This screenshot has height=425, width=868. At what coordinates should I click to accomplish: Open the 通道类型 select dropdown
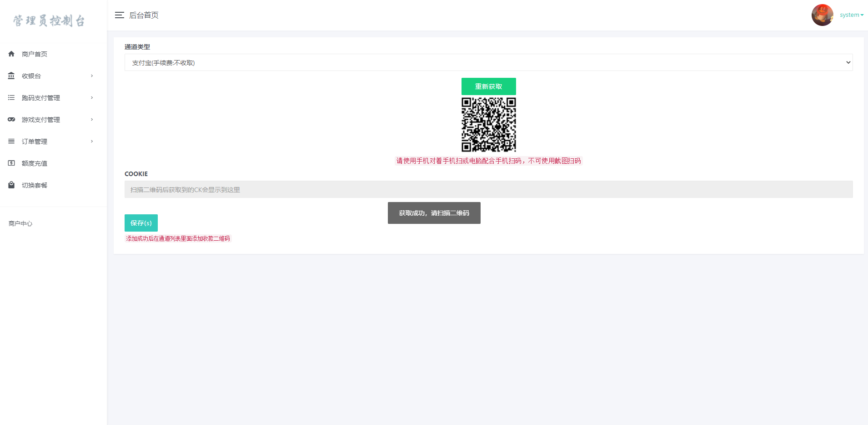[488, 62]
